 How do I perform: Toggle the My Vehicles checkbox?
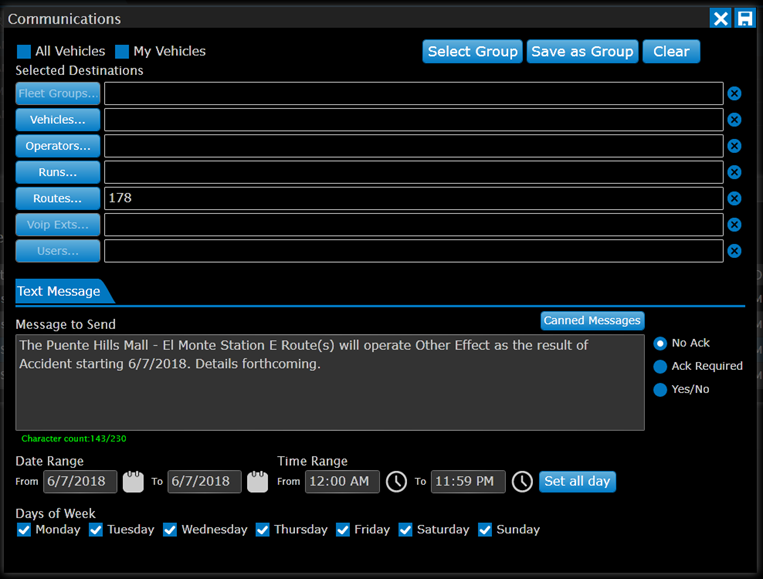pyautogui.click(x=122, y=51)
